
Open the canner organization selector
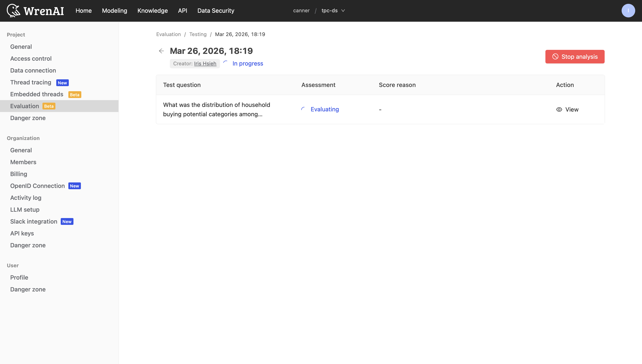click(301, 11)
